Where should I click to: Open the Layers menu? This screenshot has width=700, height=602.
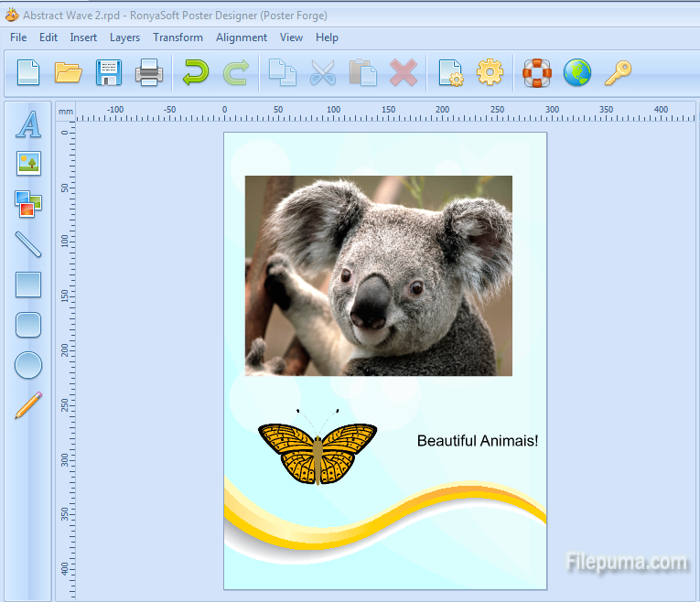click(124, 38)
